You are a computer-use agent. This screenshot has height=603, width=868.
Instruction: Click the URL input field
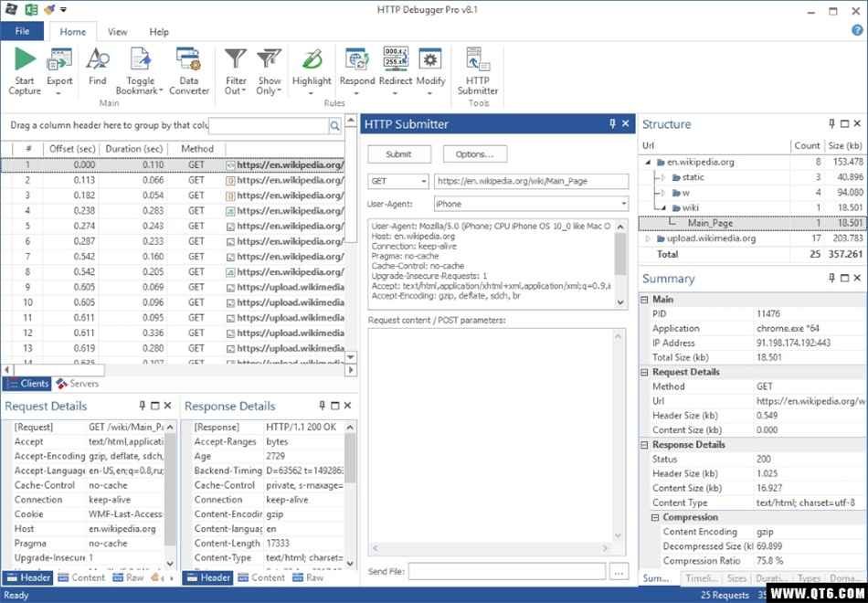[532, 181]
